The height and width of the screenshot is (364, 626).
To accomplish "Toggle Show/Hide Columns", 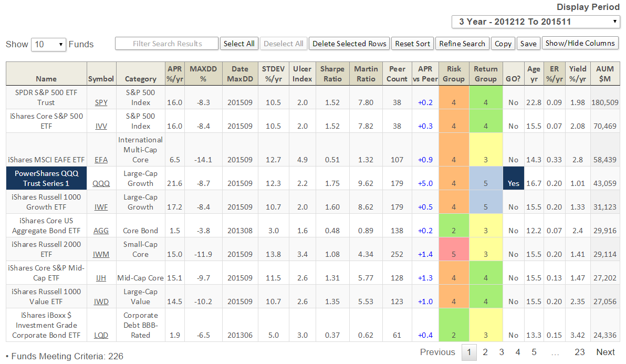I will 580,43.
